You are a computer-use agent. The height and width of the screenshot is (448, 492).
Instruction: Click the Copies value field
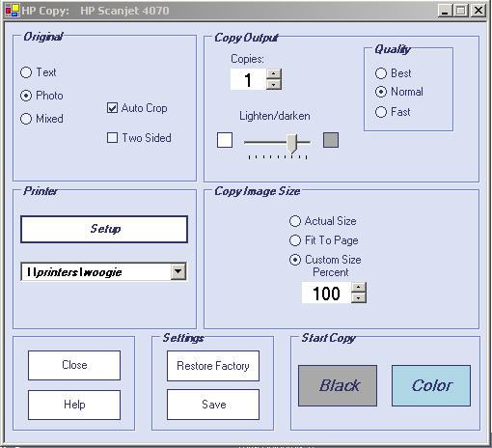pyautogui.click(x=248, y=79)
